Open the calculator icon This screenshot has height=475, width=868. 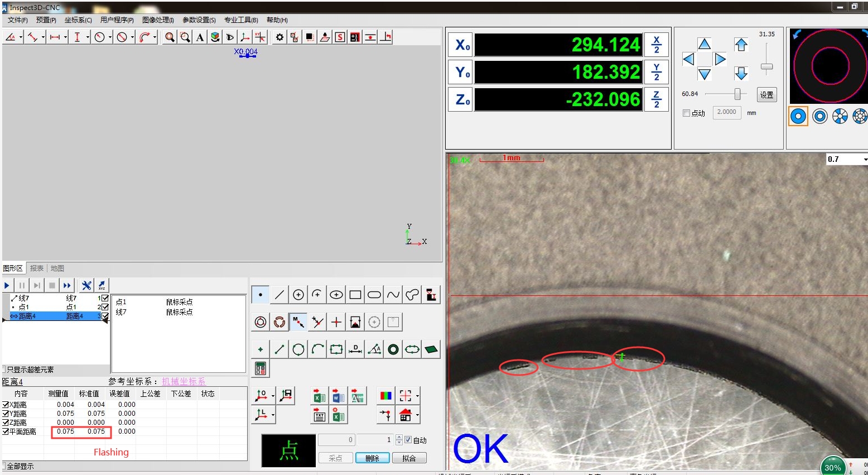pyautogui.click(x=261, y=368)
